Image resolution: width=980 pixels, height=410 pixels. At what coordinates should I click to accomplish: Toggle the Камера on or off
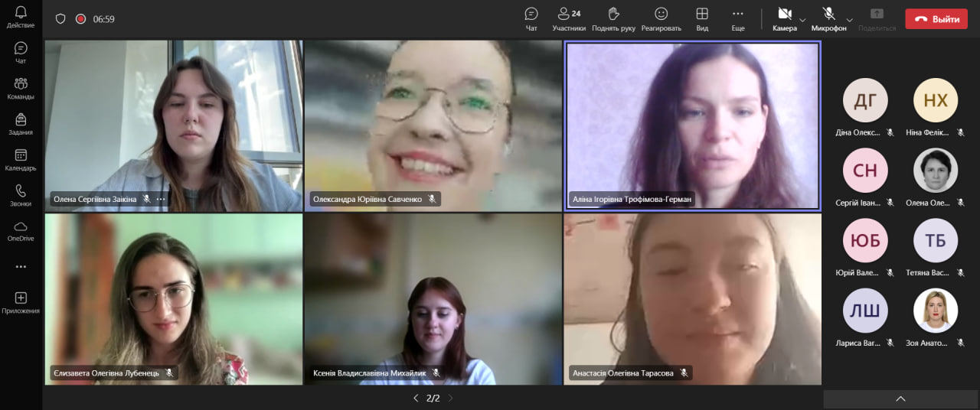tap(784, 18)
